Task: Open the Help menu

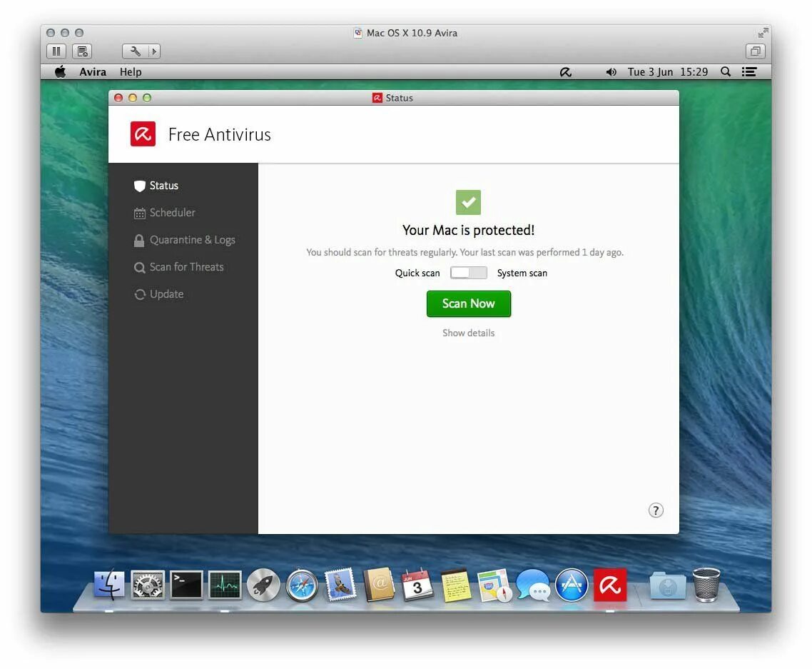Action: pyautogui.click(x=131, y=72)
